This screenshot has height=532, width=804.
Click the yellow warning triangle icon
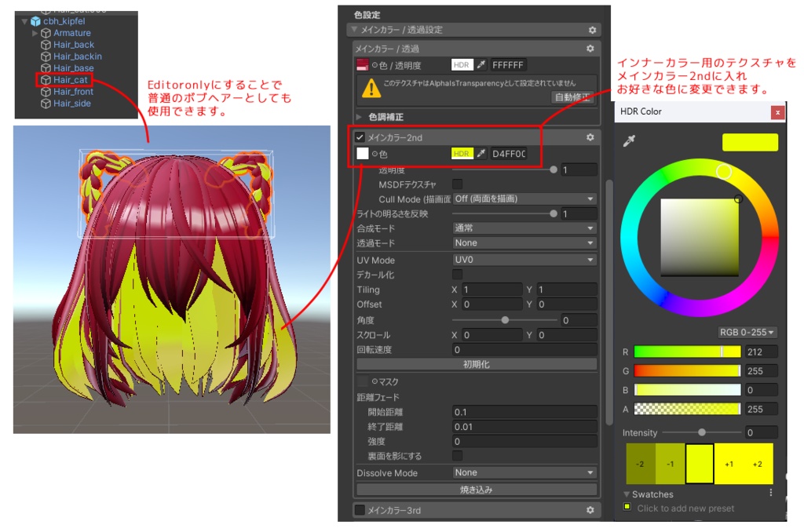coord(371,89)
